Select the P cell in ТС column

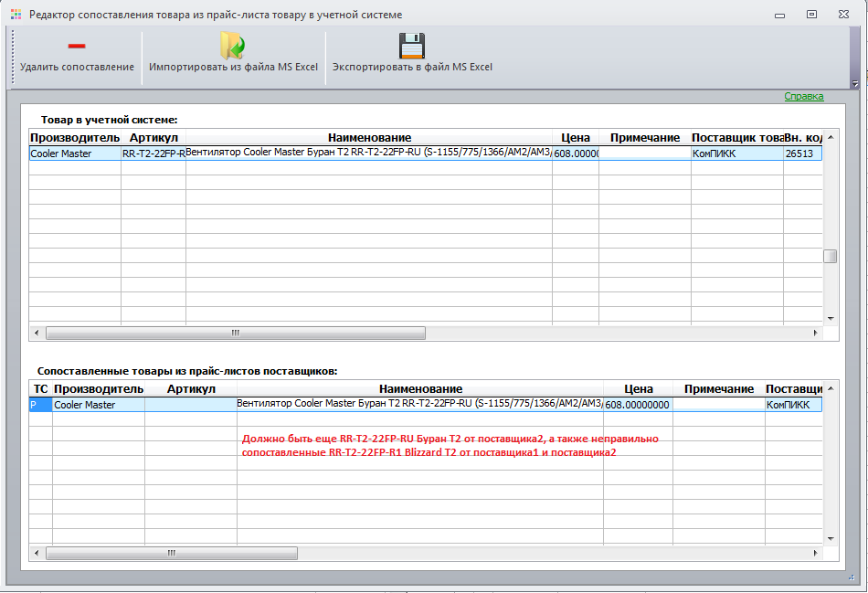41,405
